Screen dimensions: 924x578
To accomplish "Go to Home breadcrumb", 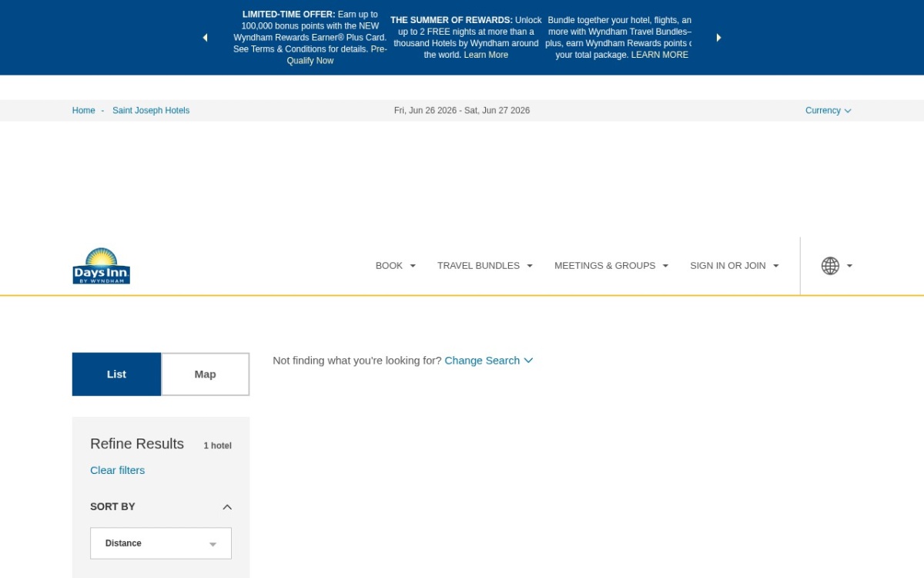I will 83,110.
